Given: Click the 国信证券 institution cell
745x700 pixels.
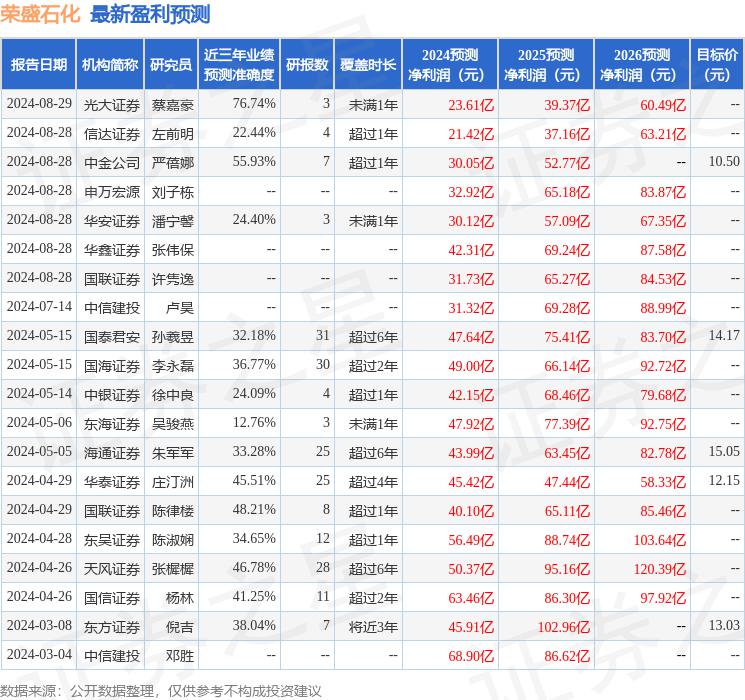Looking at the screenshot, I should tap(112, 598).
